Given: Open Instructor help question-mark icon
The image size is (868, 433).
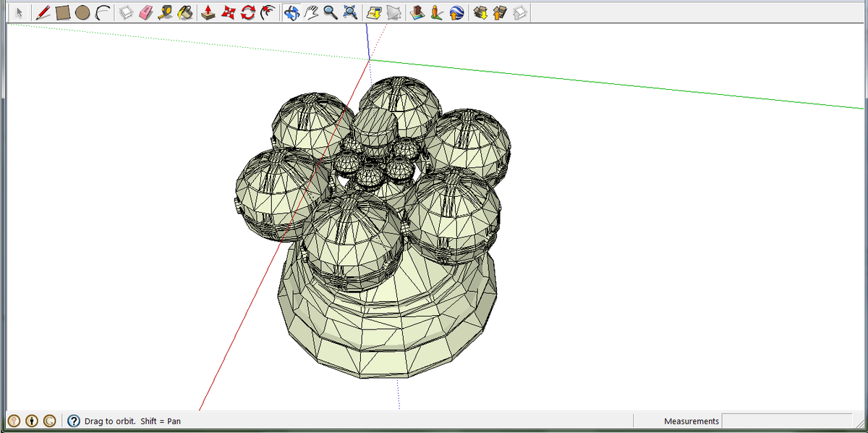Looking at the screenshot, I should [74, 421].
